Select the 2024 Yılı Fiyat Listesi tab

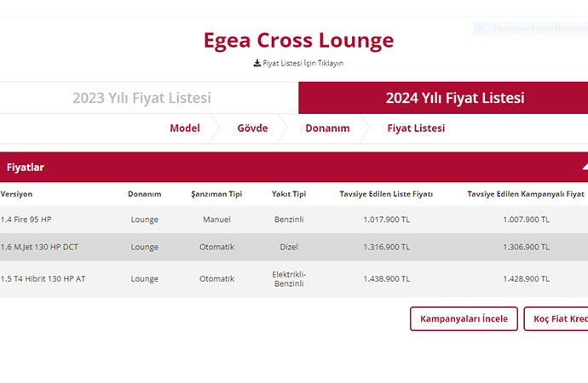pyautogui.click(x=443, y=98)
